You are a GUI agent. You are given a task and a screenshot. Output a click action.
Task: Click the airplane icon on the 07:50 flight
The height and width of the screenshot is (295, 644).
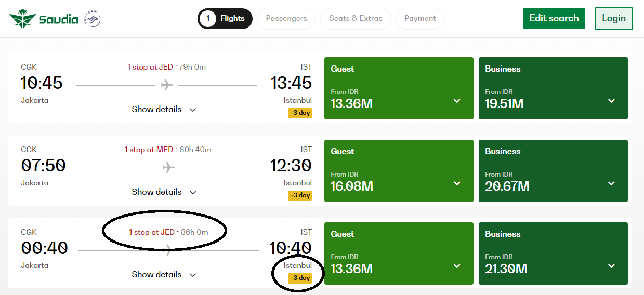tap(168, 167)
